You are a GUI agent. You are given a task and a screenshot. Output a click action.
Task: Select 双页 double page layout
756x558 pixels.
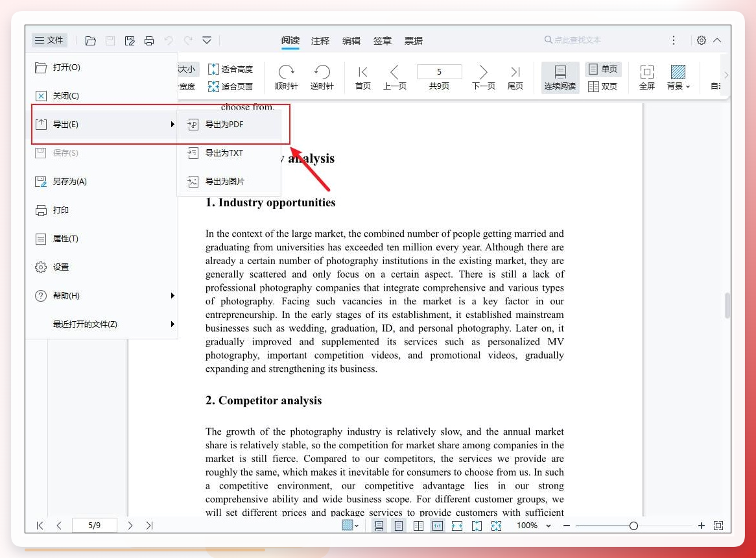click(x=603, y=86)
